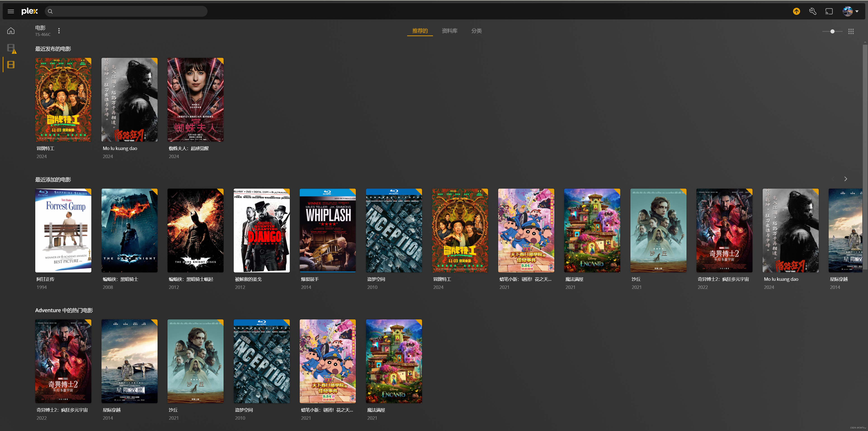Click the orange update available icon

coord(796,12)
